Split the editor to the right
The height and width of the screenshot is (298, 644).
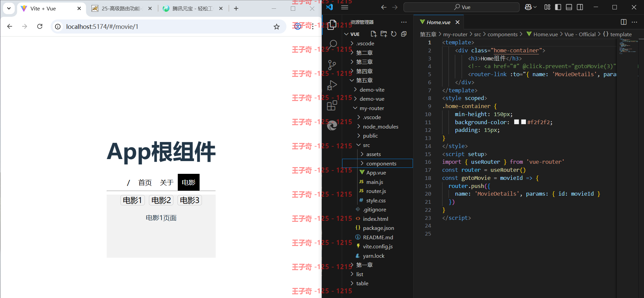624,22
